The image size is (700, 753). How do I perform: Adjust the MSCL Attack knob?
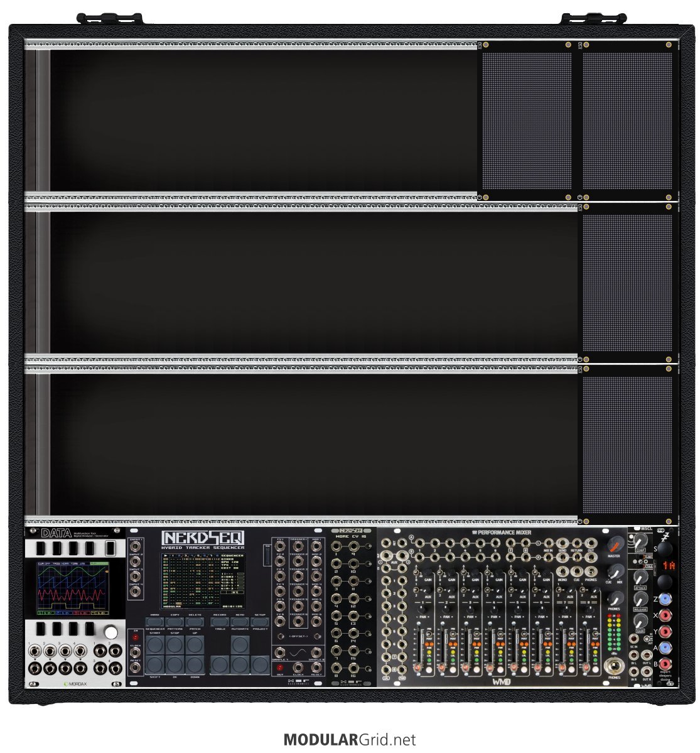pyautogui.click(x=640, y=577)
